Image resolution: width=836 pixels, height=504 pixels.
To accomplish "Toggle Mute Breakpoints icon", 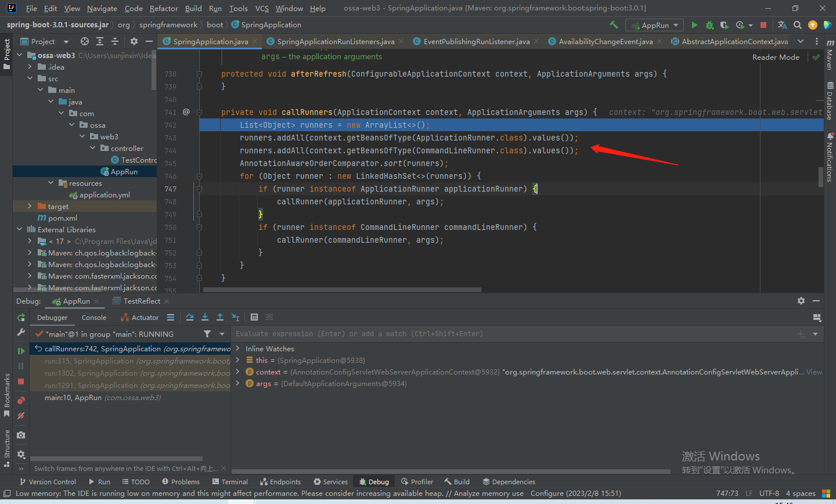I will [x=21, y=416].
